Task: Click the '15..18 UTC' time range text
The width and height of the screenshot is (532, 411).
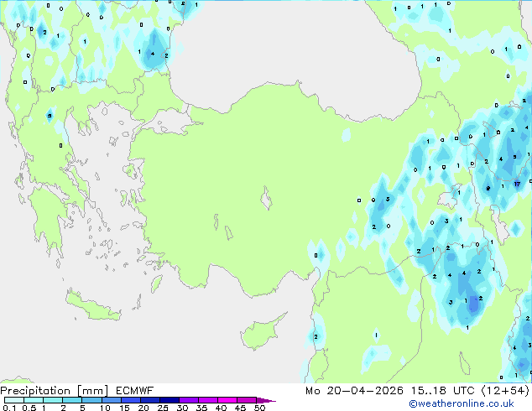Action: (442, 391)
